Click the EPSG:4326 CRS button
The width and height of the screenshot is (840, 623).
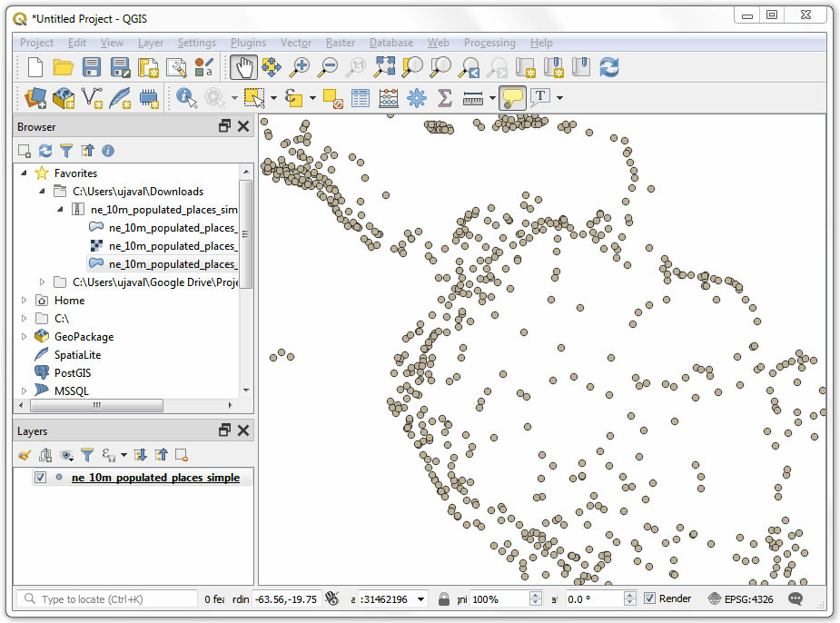coord(739,598)
